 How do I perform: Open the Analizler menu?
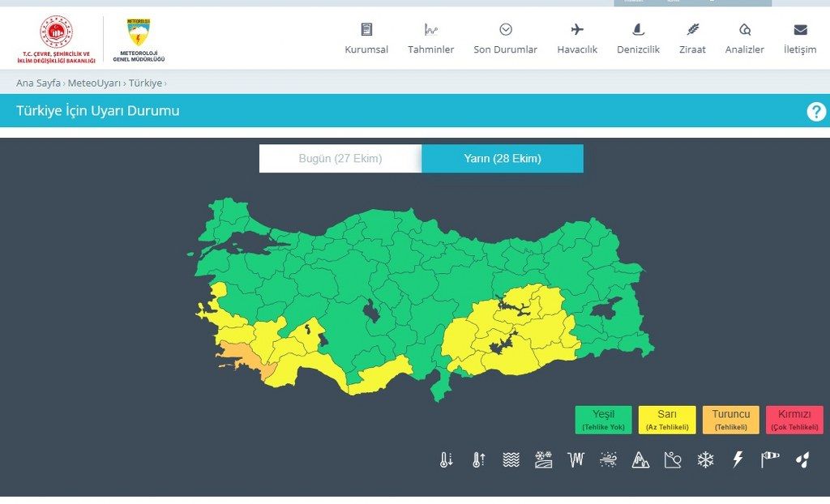coord(745,49)
